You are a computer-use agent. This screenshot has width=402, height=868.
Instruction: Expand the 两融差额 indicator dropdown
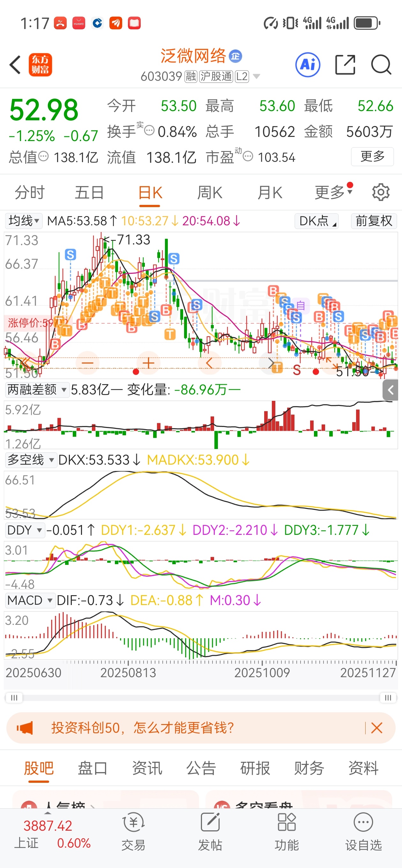pos(37,390)
